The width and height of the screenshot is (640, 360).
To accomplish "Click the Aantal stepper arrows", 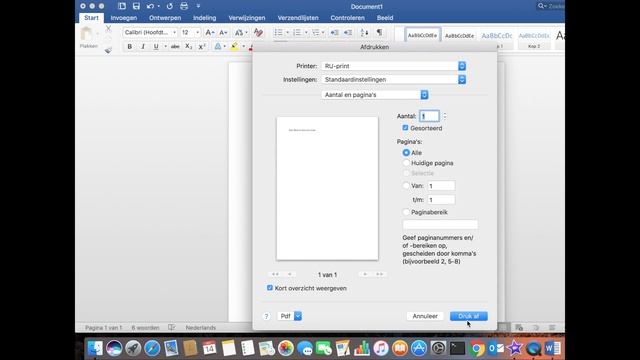I will click(445, 116).
